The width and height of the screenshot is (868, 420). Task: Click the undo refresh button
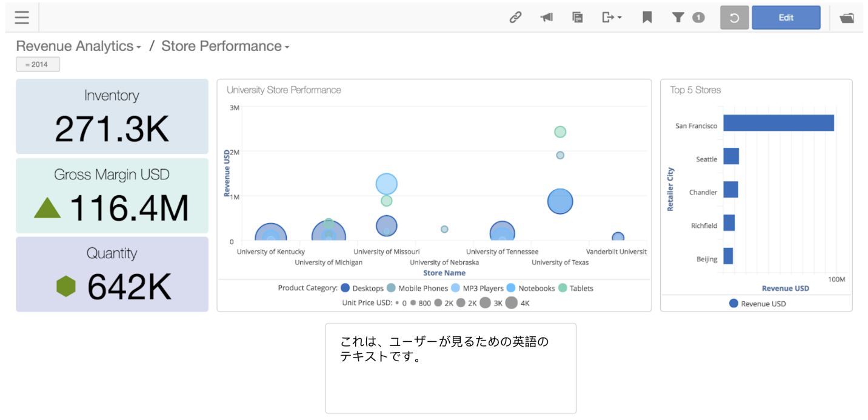pos(734,18)
